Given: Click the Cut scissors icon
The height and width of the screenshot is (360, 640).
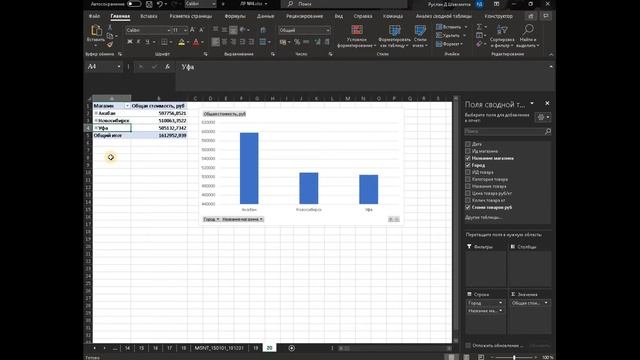Looking at the screenshot, I should (109, 27).
